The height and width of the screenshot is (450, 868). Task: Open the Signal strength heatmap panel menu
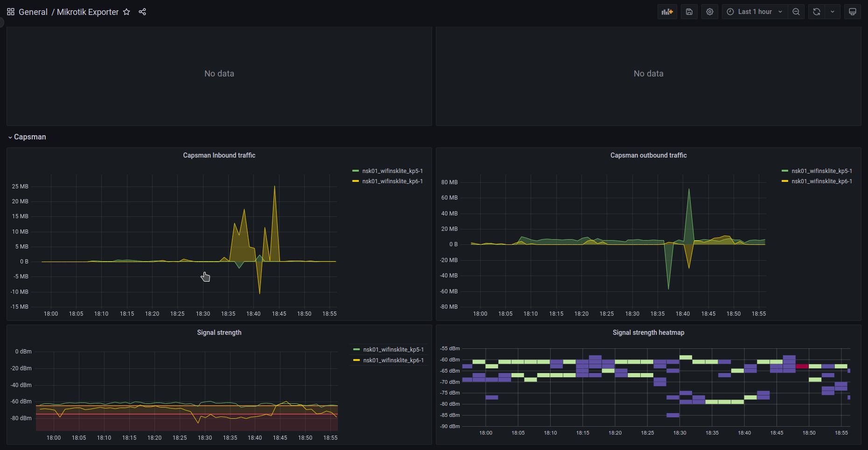click(648, 332)
